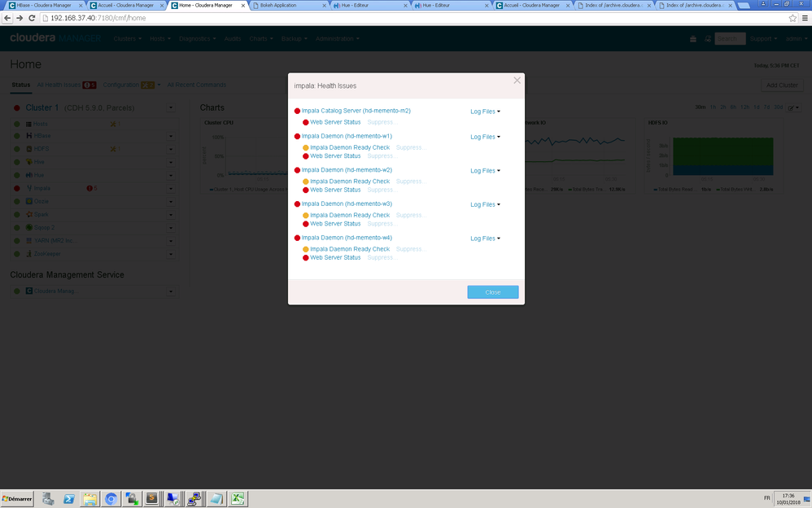812x508 pixels.
Task: Click the Hue service icon
Action: pos(28,175)
